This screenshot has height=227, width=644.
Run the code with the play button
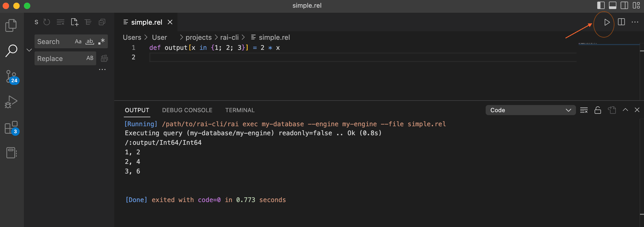(x=607, y=22)
